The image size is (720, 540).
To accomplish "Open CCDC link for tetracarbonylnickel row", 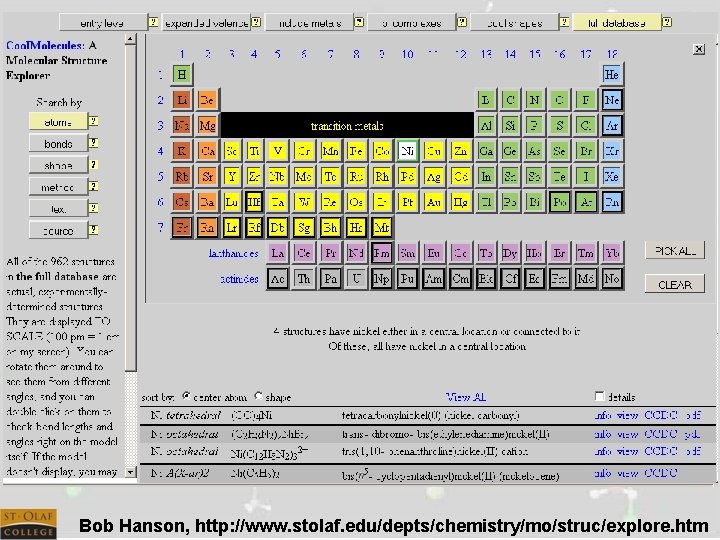I will [661, 415].
